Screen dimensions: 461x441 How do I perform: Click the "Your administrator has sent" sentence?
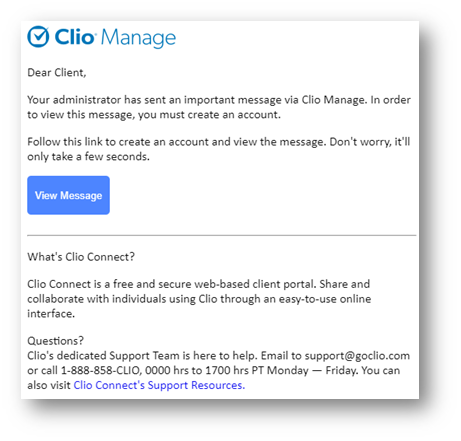point(219,100)
